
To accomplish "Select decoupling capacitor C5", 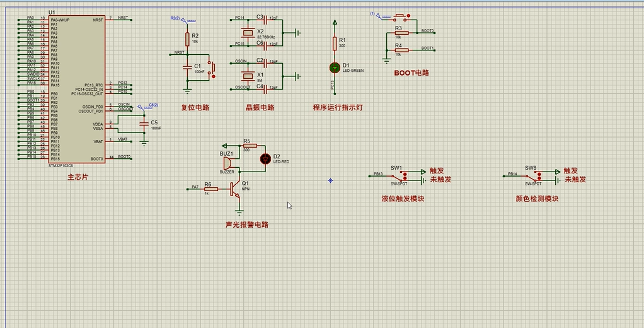I will pyautogui.click(x=144, y=124).
